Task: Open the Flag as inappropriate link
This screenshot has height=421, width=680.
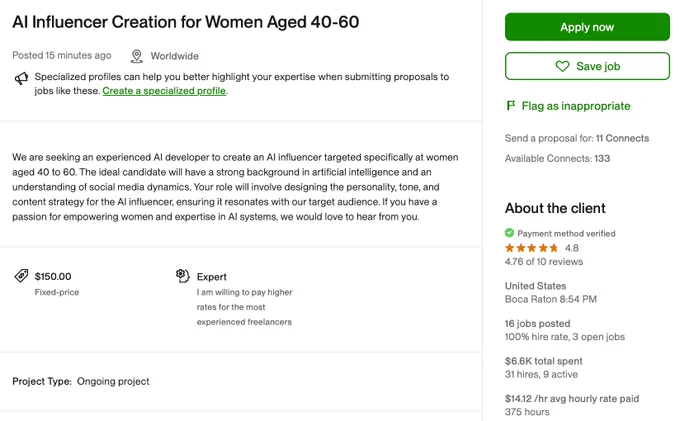Action: pyautogui.click(x=575, y=106)
